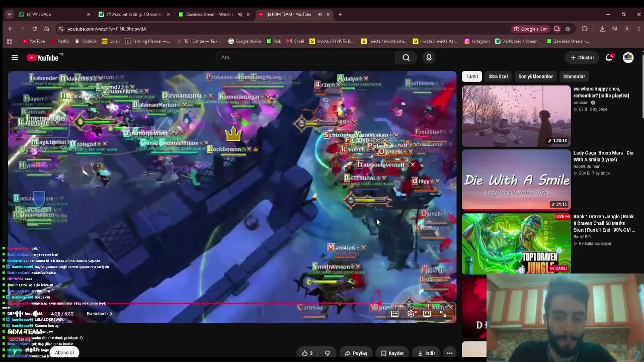Expand the 'Bu videoda' chapters chevron
The width and height of the screenshot is (644, 362).
click(111, 314)
